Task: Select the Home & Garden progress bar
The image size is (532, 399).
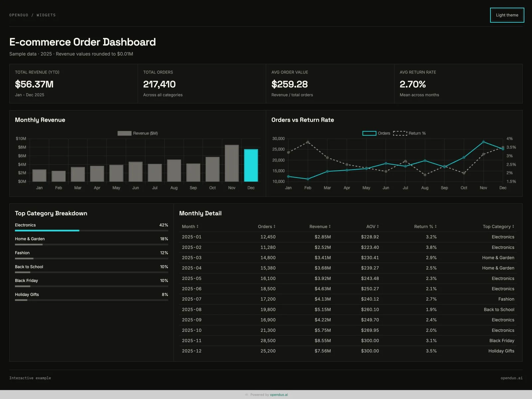Action: coord(91,244)
